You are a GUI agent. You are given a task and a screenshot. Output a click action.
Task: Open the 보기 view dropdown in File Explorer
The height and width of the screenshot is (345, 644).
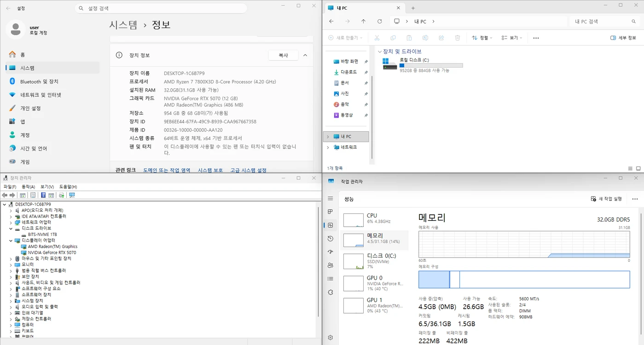pyautogui.click(x=511, y=38)
